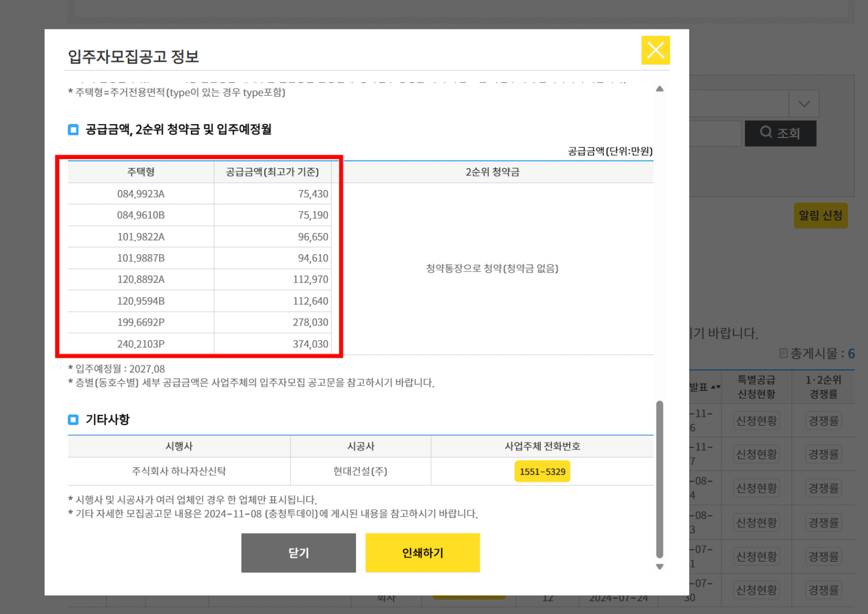Click the list icon beside 총게시물
The width and height of the screenshot is (868, 614).
[783, 353]
